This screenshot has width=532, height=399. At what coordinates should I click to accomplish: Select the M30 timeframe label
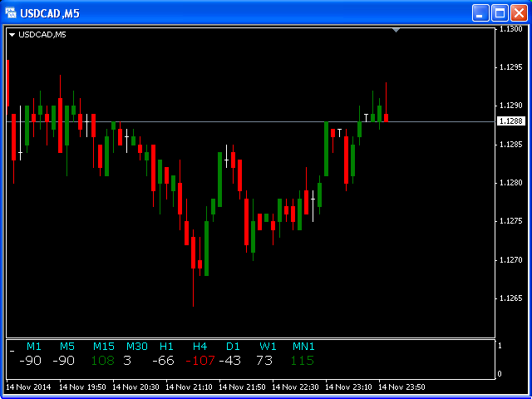137,346
